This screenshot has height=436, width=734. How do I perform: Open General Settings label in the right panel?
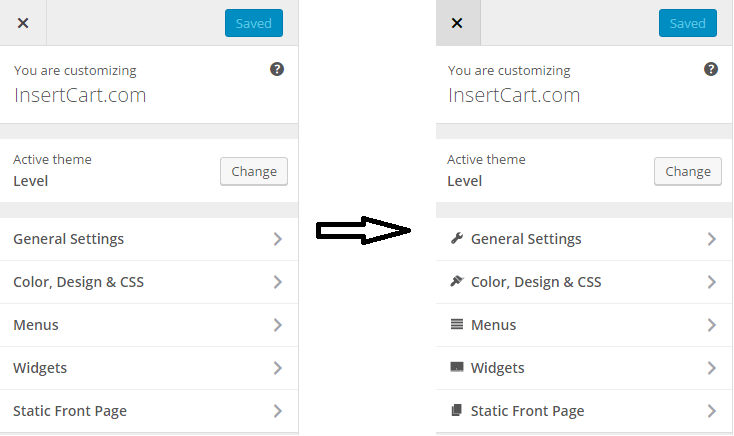point(526,239)
